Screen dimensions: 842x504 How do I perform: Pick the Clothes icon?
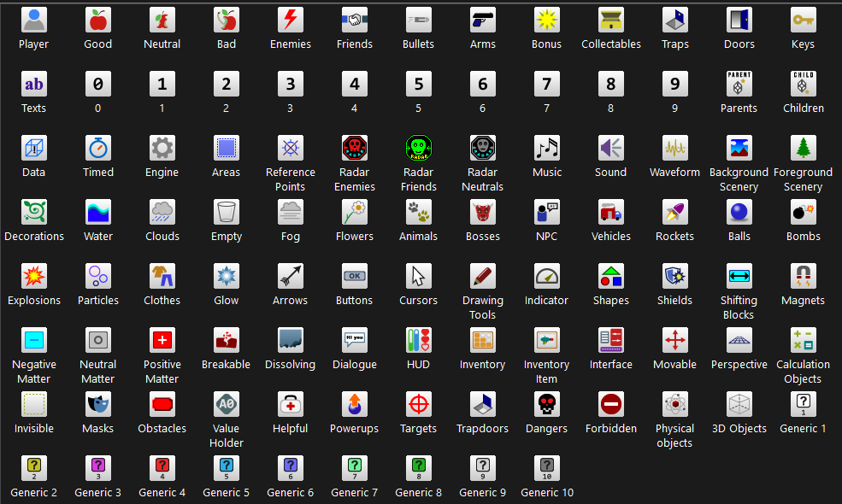(162, 277)
